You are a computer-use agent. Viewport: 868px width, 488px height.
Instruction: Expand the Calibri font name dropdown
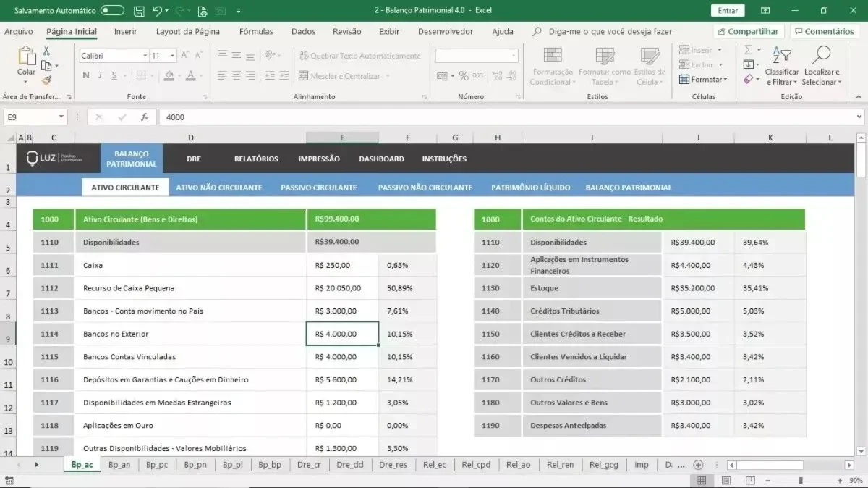(143, 56)
